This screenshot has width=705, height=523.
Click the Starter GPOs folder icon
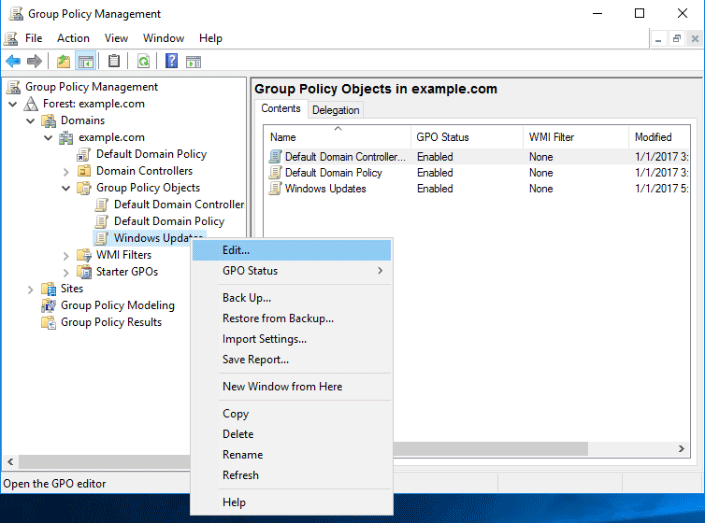(84, 272)
